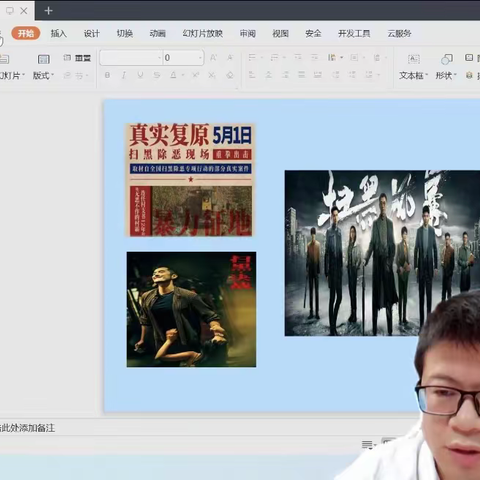Open the 动画 animation tab
This screenshot has height=480, width=480.
pos(158,33)
